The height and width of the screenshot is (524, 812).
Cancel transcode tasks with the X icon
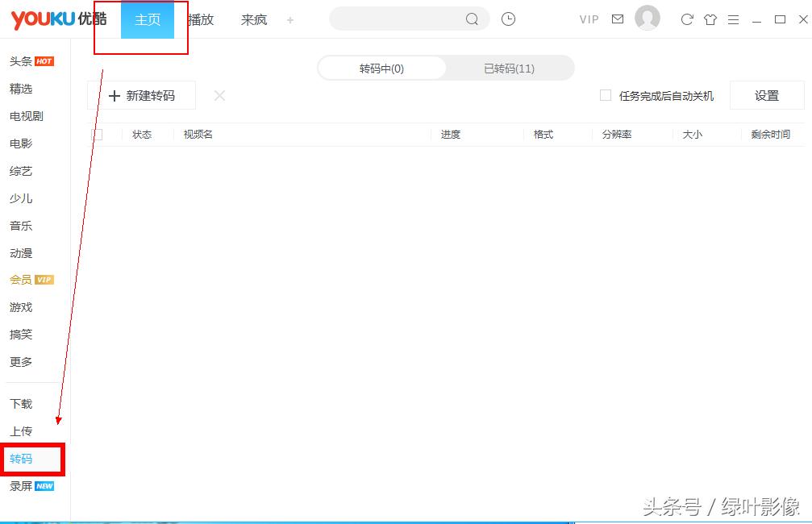point(219,95)
